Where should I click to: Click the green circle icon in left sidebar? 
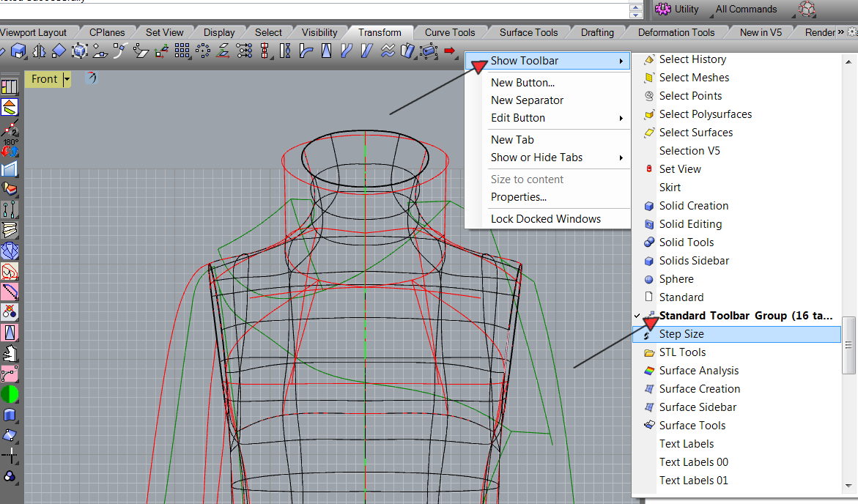coord(10,395)
